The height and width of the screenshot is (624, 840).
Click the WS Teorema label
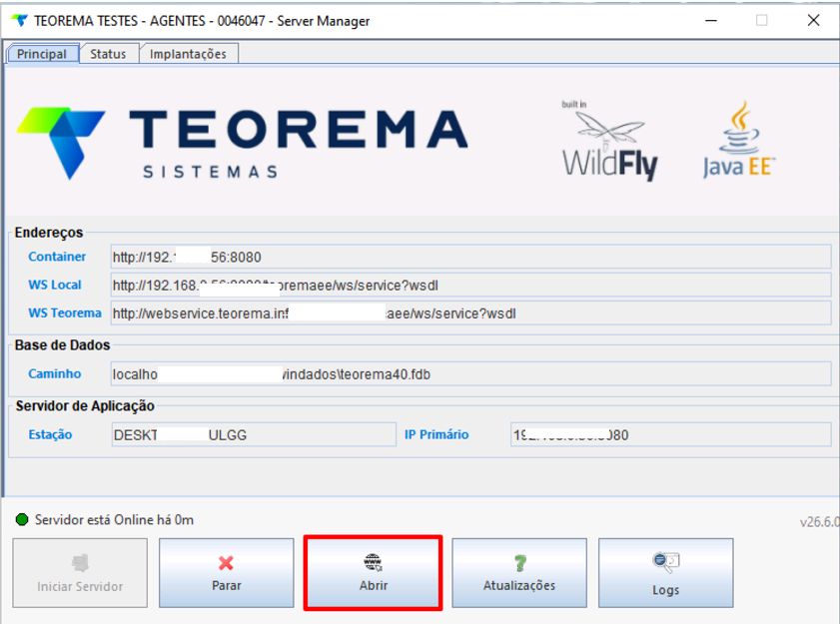click(65, 312)
